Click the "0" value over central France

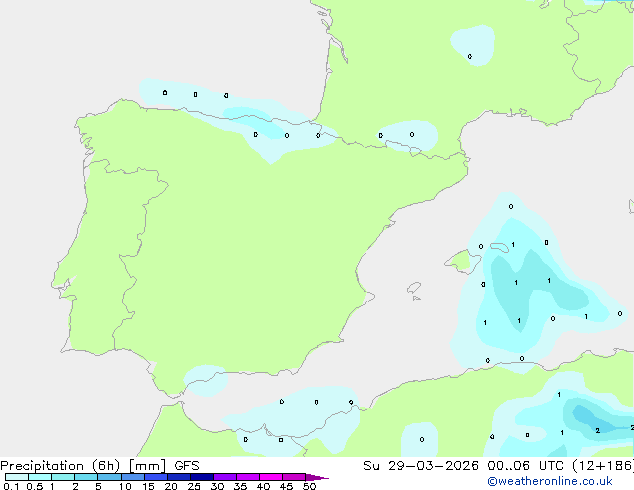(469, 57)
